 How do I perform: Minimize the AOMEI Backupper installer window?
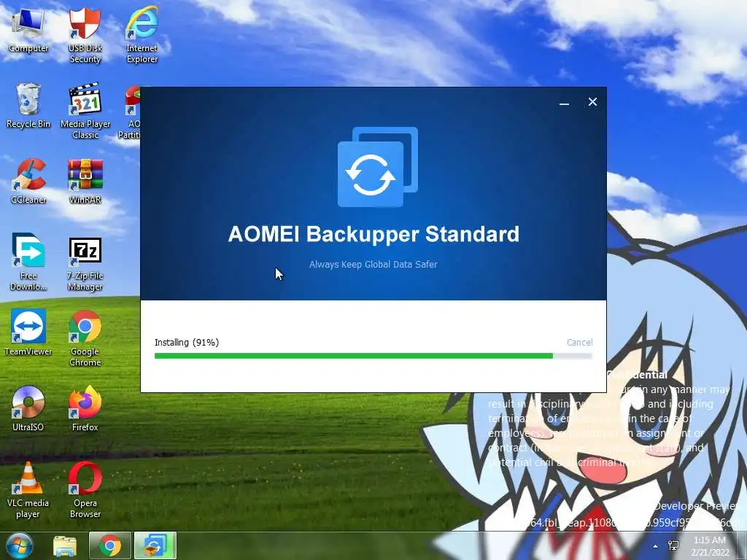pos(564,102)
